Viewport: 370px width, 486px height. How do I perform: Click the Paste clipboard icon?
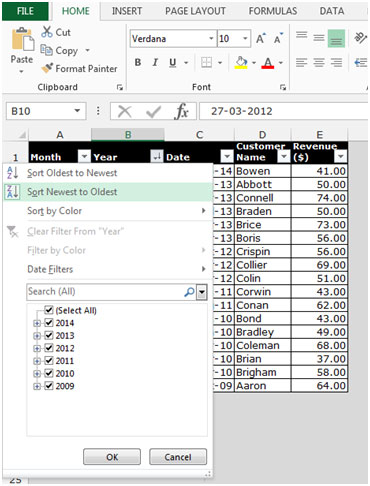[x=22, y=39]
